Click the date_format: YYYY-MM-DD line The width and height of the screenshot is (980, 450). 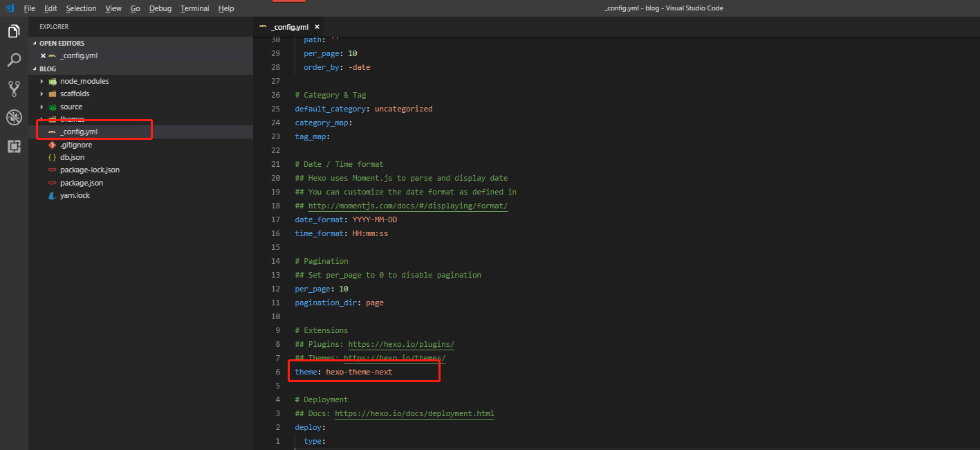pyautogui.click(x=346, y=219)
